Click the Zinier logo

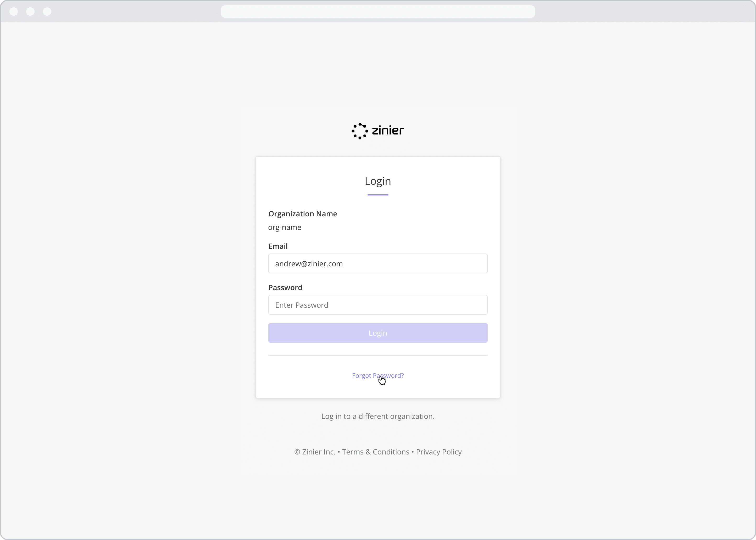click(378, 131)
